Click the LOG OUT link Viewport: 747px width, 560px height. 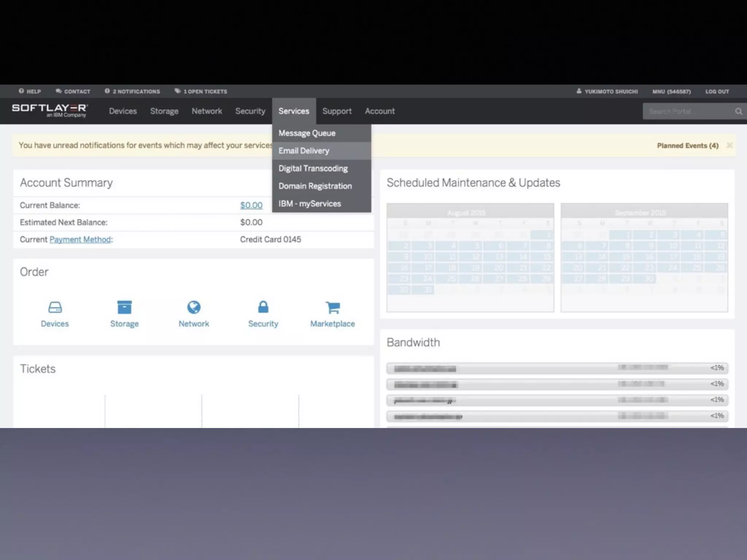(717, 92)
